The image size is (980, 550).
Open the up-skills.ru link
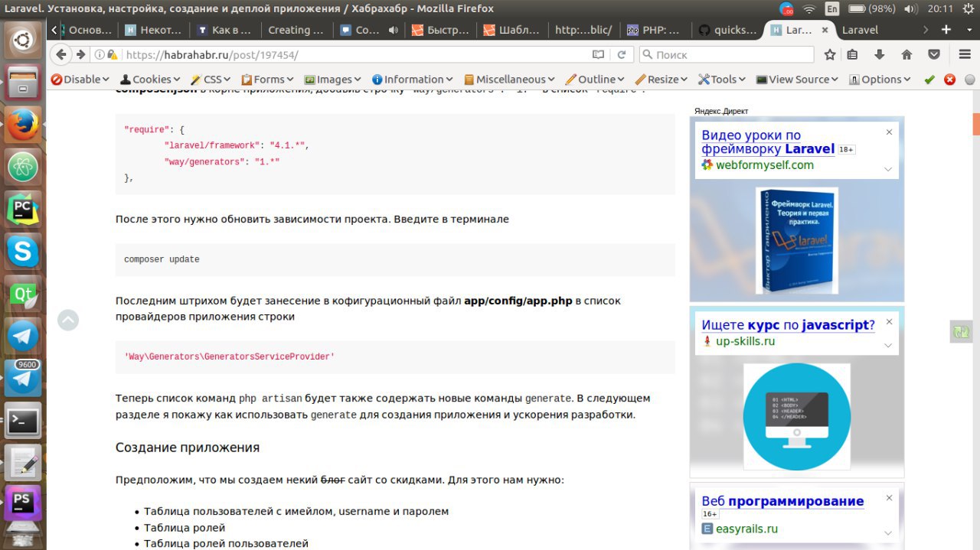[x=745, y=341]
